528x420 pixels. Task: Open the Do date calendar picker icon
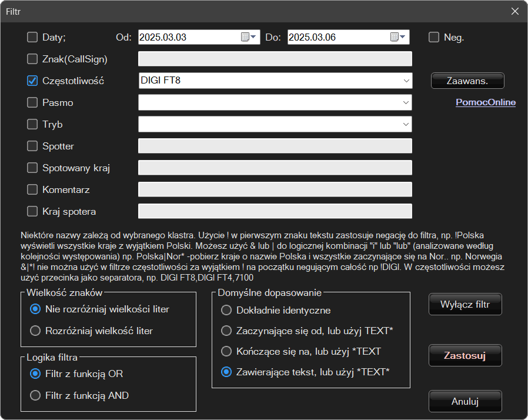tap(398, 38)
